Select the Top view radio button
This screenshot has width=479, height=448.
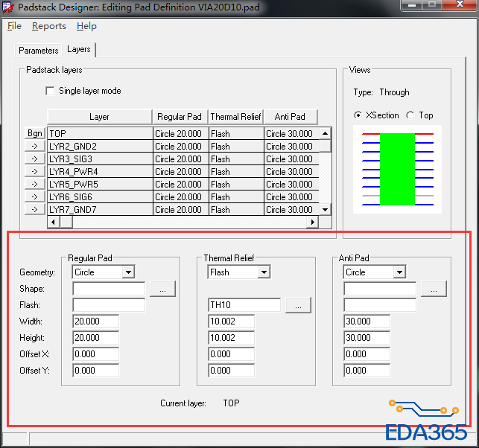pyautogui.click(x=410, y=115)
